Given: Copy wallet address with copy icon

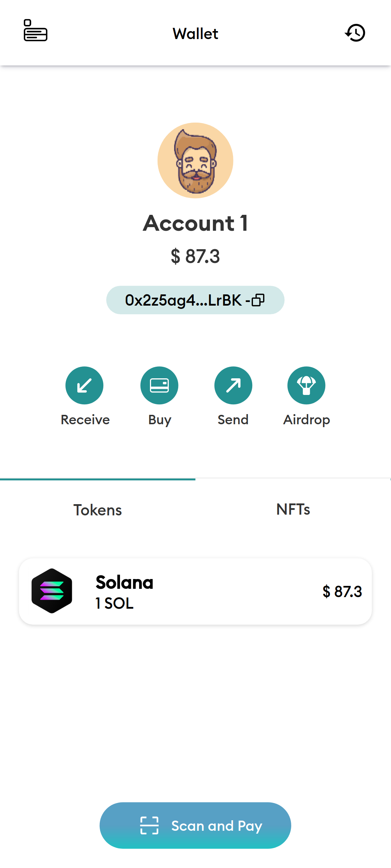Looking at the screenshot, I should click(x=258, y=300).
